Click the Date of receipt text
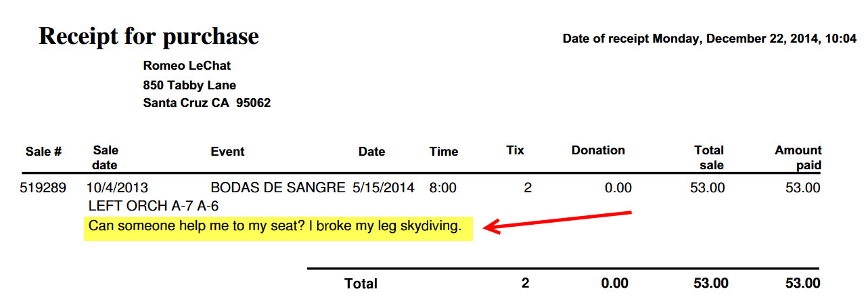 [x=710, y=39]
